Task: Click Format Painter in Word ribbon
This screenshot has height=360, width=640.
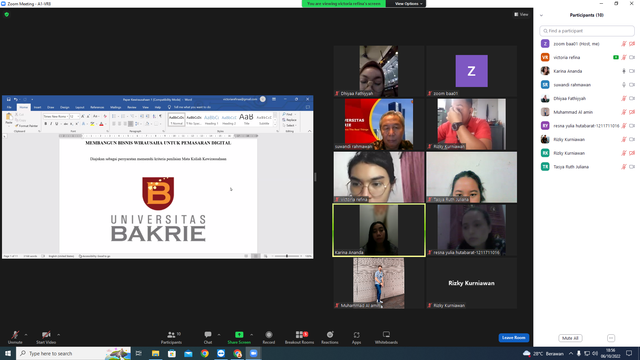Action: [x=27, y=126]
